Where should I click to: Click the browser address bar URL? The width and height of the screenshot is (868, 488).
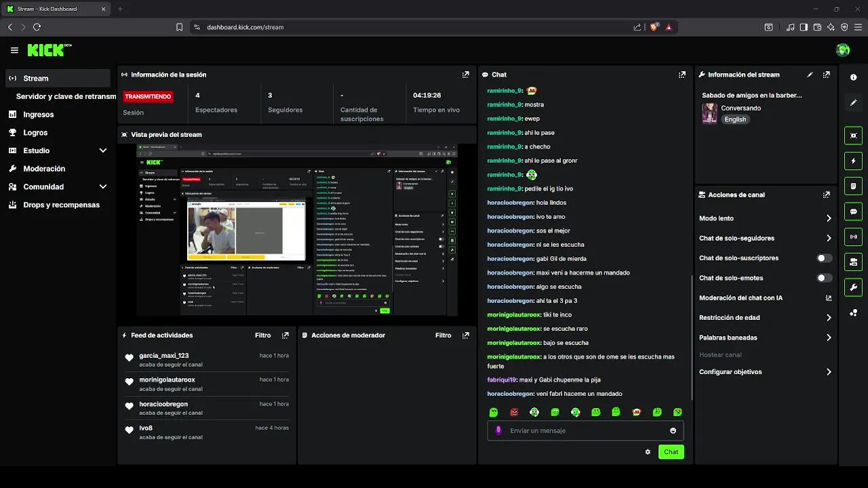tap(245, 27)
